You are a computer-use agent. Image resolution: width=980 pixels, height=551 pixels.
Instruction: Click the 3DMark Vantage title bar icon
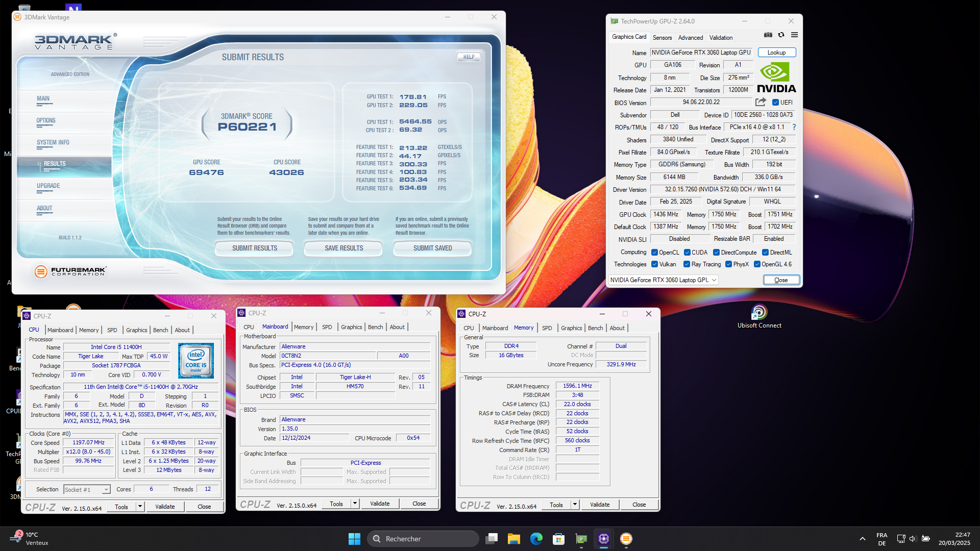pos(17,17)
